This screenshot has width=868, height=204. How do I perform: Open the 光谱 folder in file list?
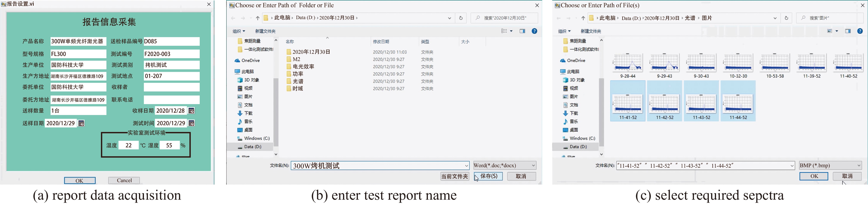(x=298, y=81)
